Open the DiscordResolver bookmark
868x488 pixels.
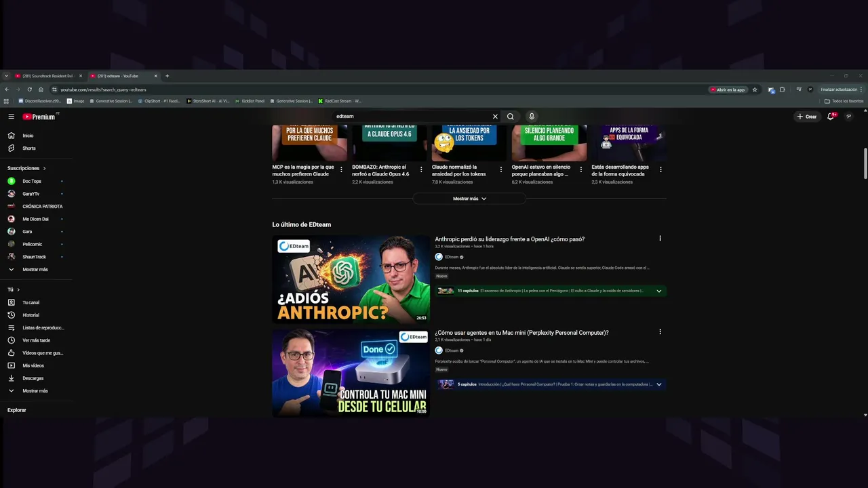tap(39, 101)
